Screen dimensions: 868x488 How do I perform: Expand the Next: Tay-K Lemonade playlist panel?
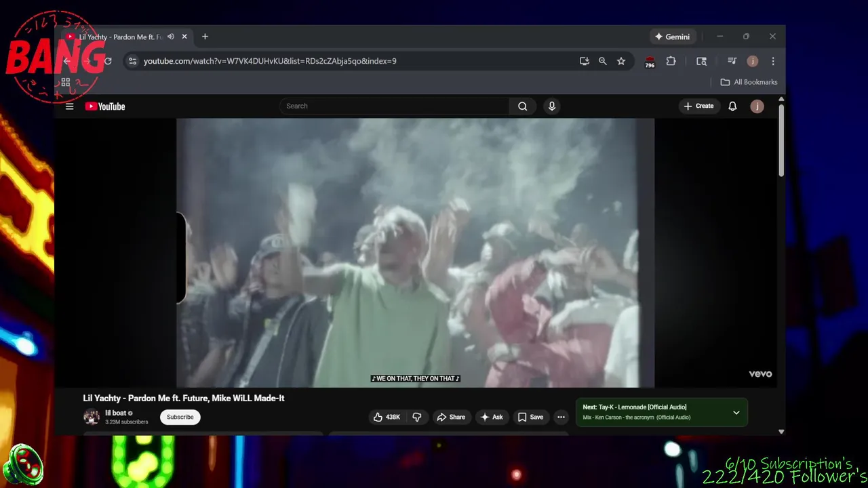point(736,412)
